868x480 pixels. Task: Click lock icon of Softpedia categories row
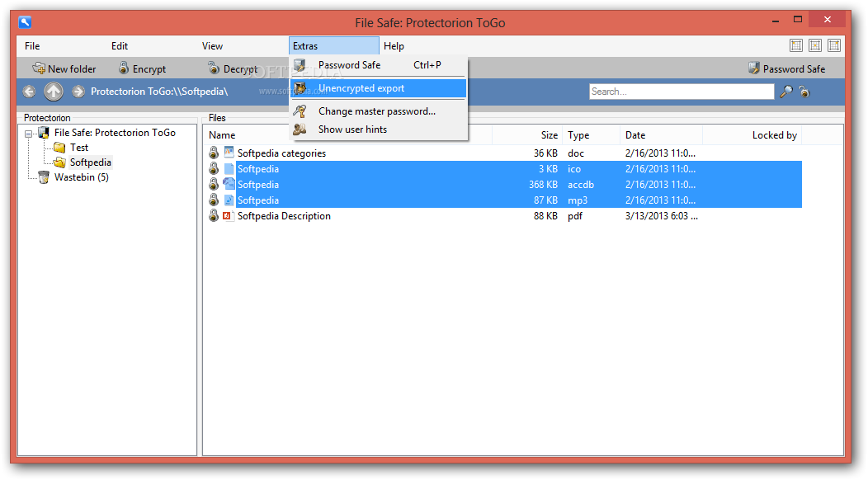click(214, 153)
